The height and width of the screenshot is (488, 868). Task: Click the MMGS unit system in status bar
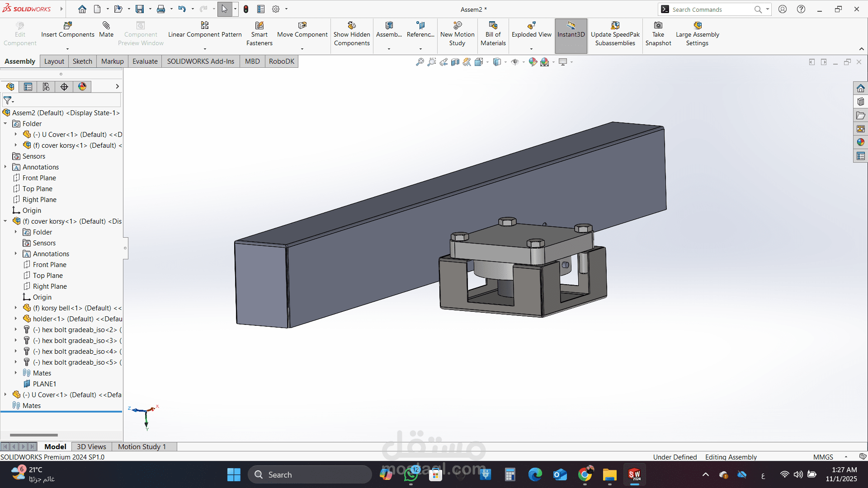coord(823,457)
